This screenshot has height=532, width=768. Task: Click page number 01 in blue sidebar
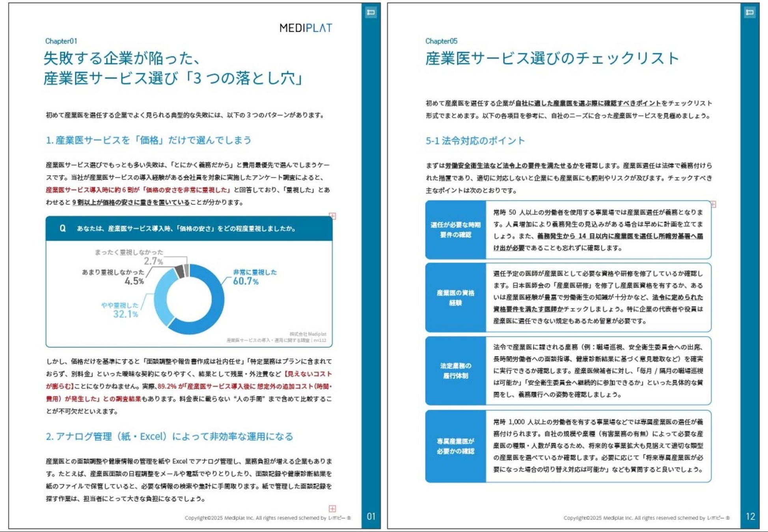click(x=371, y=516)
